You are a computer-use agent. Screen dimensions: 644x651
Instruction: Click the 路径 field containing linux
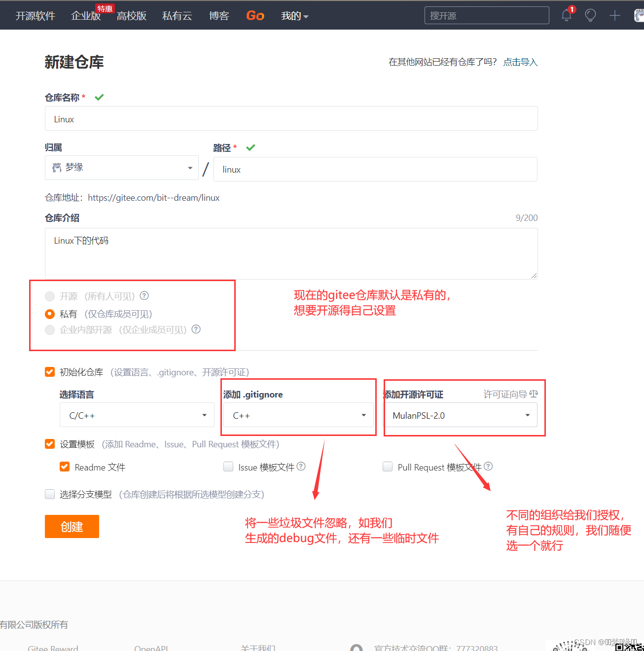point(375,169)
